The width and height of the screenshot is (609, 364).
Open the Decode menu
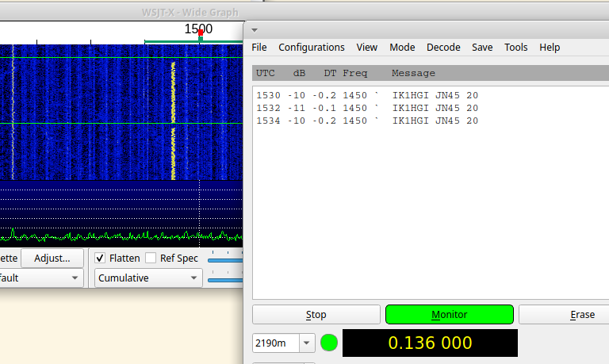point(443,48)
